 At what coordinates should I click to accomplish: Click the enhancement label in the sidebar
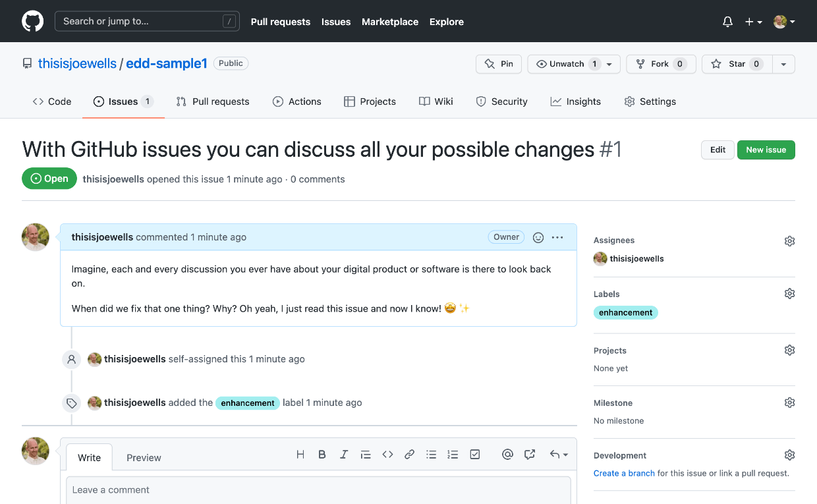point(626,313)
